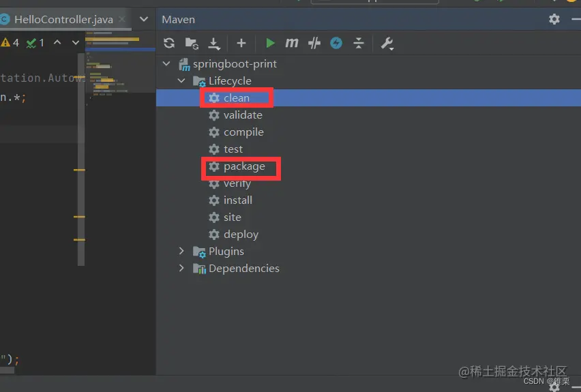
Task: Go to previous highlighted error arrow
Action: pos(57,42)
